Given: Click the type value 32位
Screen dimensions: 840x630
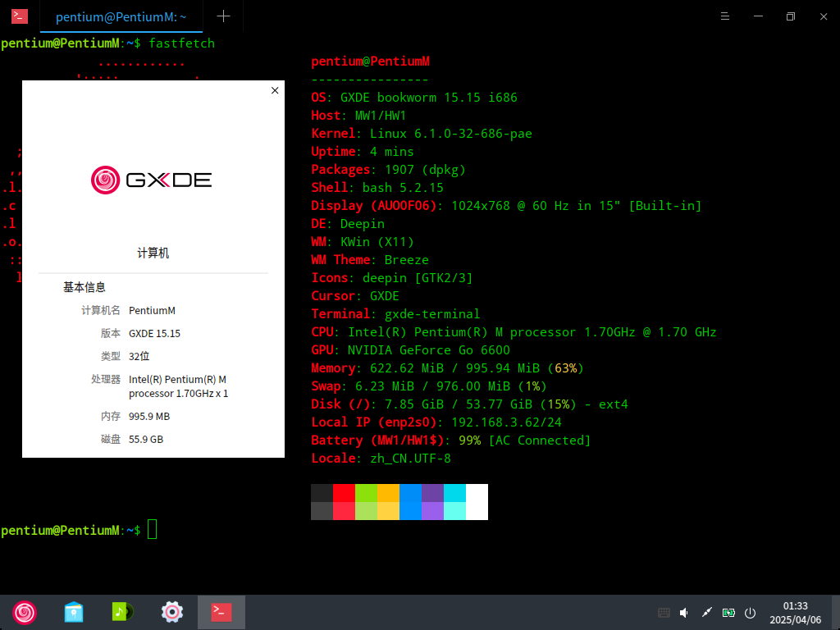Looking at the screenshot, I should tap(139, 357).
